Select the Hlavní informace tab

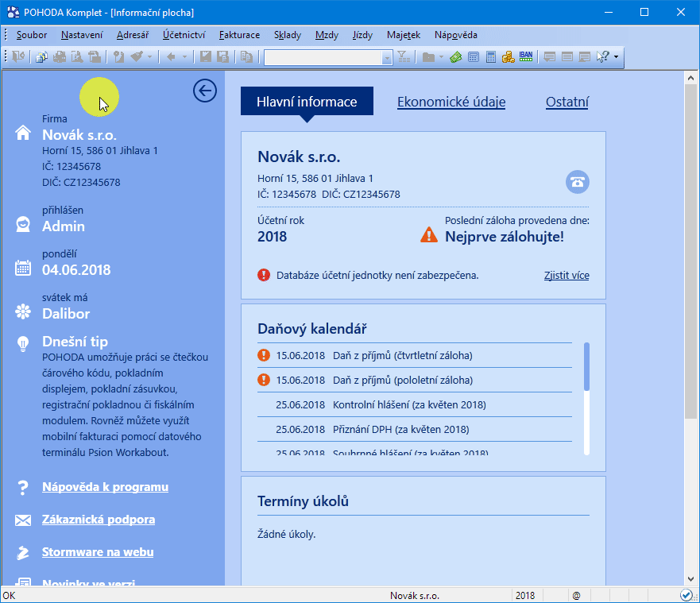pos(307,102)
